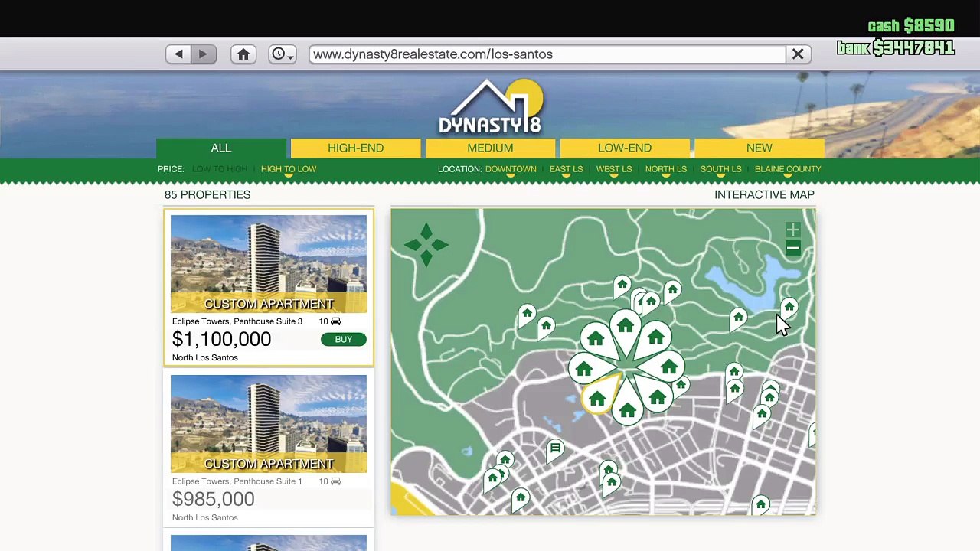Select the bottom-right corner house marker

tap(761, 505)
